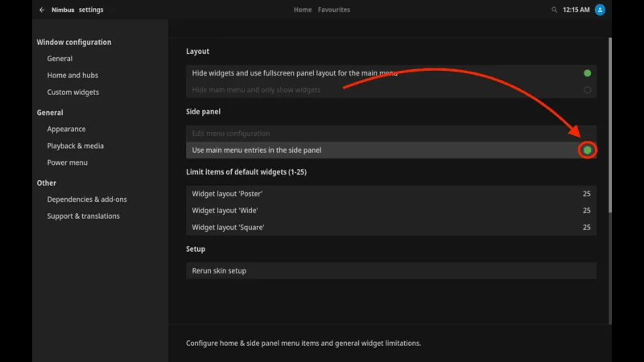This screenshot has width=644, height=362.
Task: Click the settings page vertical scrollbar
Action: point(610,125)
